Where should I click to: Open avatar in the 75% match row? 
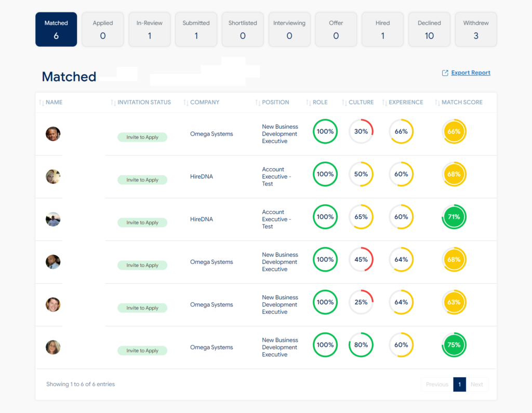coord(53,347)
